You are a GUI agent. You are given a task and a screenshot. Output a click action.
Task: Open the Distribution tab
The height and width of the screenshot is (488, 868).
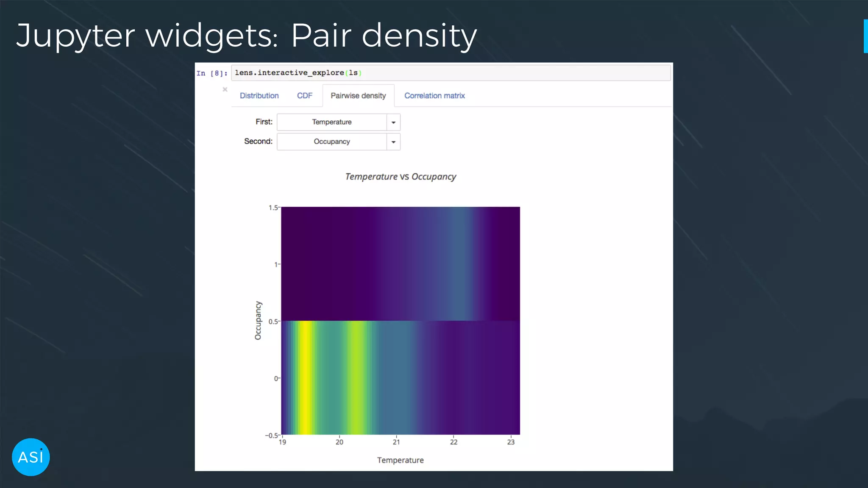(x=259, y=96)
